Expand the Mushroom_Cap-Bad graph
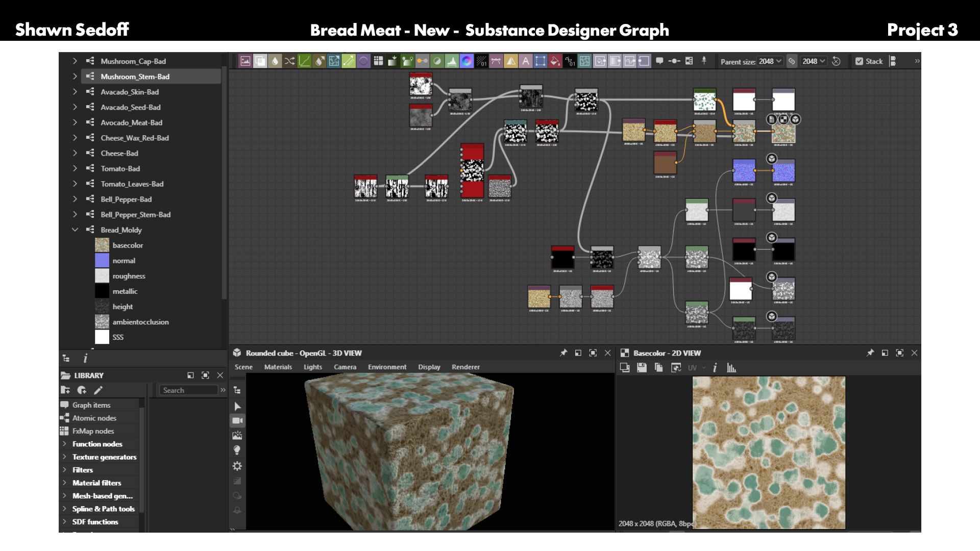This screenshot has width=980, height=551. tap(75, 61)
